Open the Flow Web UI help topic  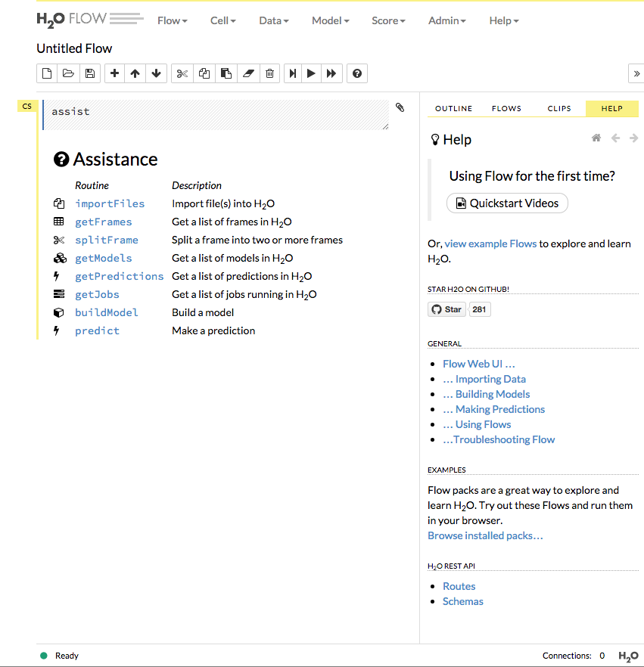click(479, 364)
